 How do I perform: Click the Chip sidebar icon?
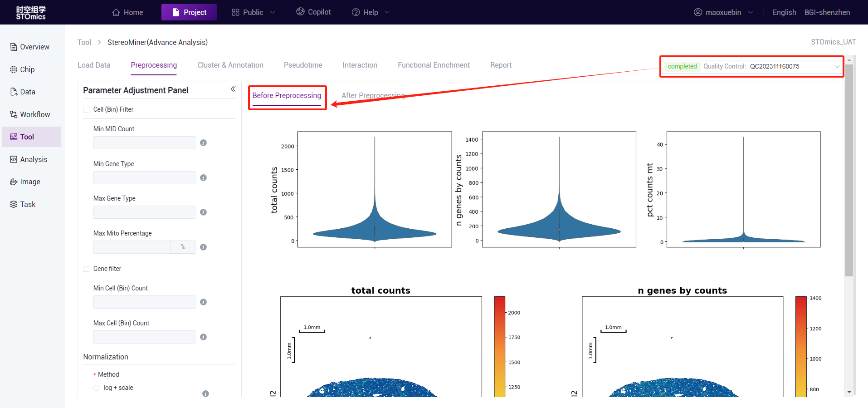(14, 69)
